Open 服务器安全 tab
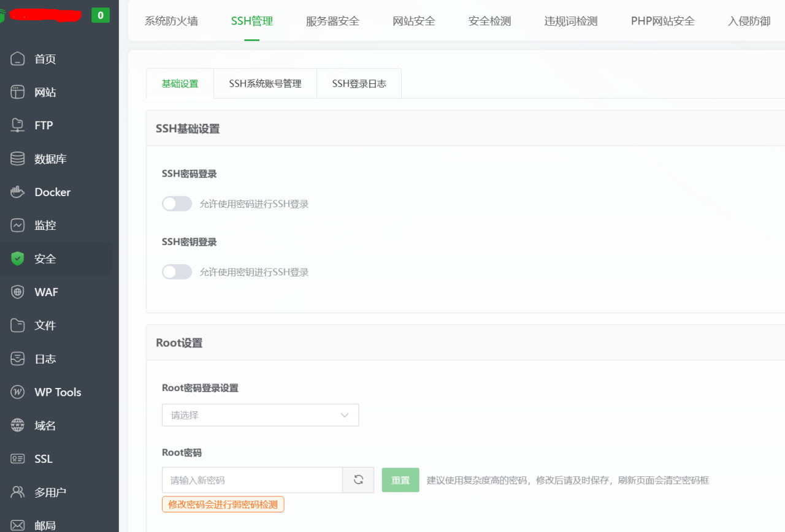Screen dimensions: 785x532 tap(332, 21)
